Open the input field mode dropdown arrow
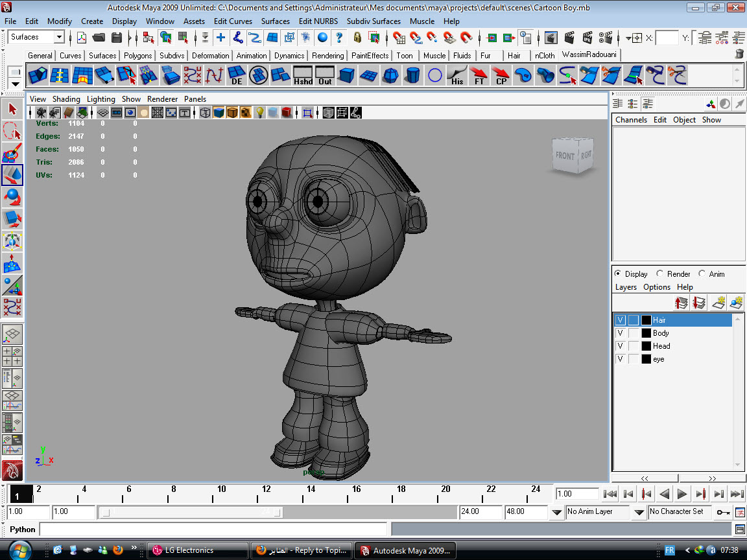Screen dimensions: 747x560 pyautogui.click(x=628, y=38)
